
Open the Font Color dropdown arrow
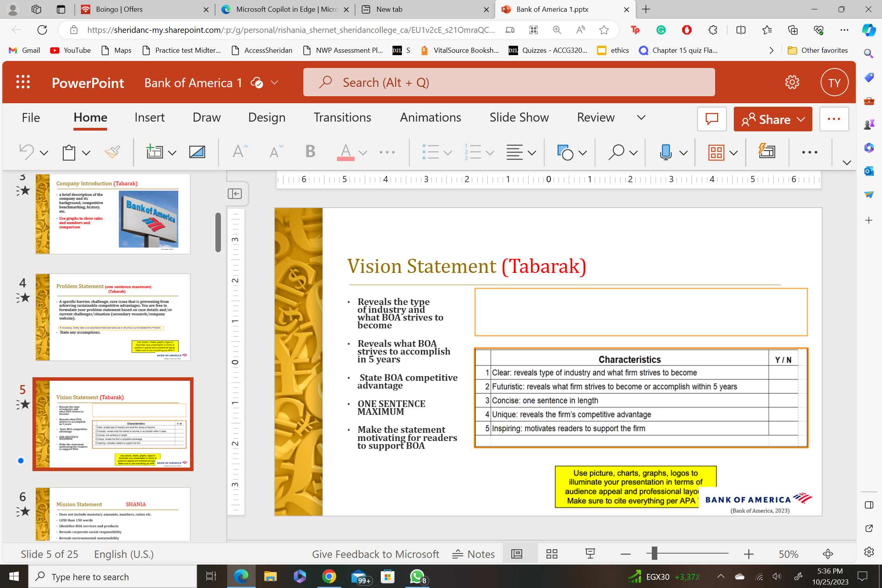click(x=363, y=153)
